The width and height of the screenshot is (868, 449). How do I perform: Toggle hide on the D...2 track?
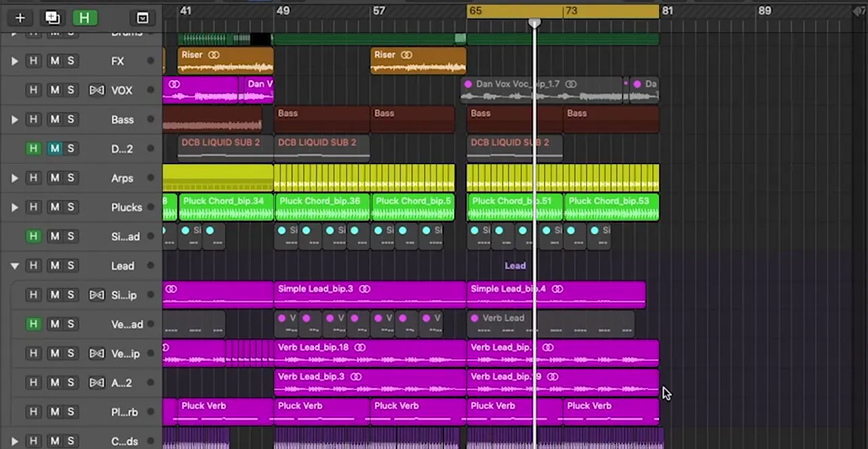(x=33, y=149)
